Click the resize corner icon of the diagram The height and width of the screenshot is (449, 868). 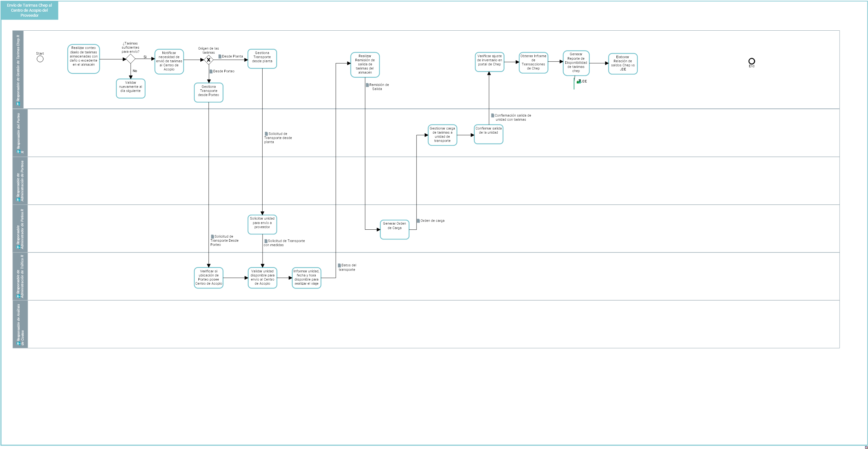866,447
